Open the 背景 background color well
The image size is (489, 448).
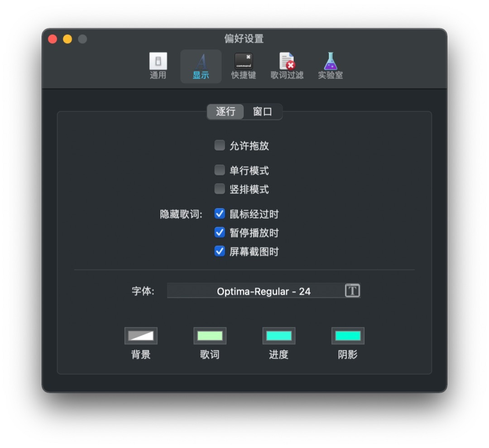[141, 336]
